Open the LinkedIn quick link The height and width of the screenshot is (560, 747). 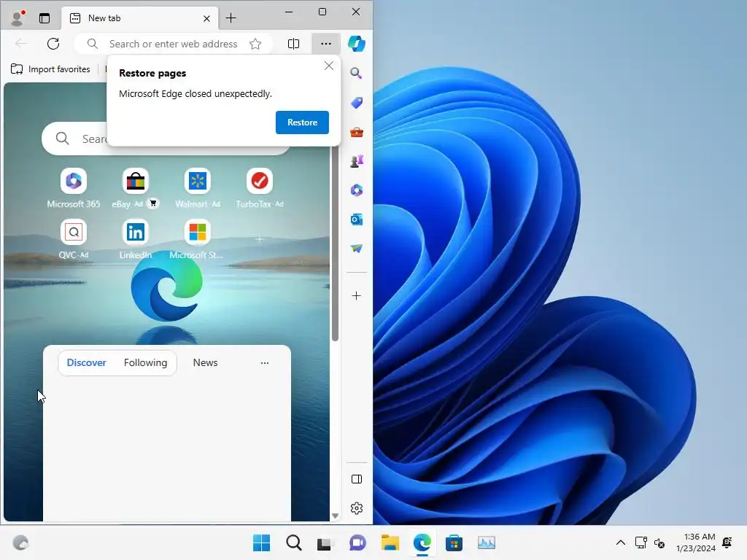135,239
